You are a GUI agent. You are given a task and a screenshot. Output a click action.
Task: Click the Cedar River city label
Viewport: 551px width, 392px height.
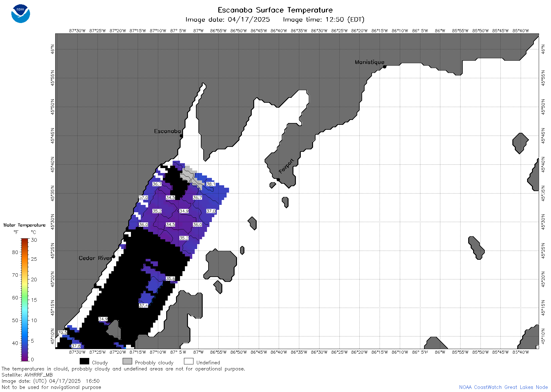(x=95, y=258)
